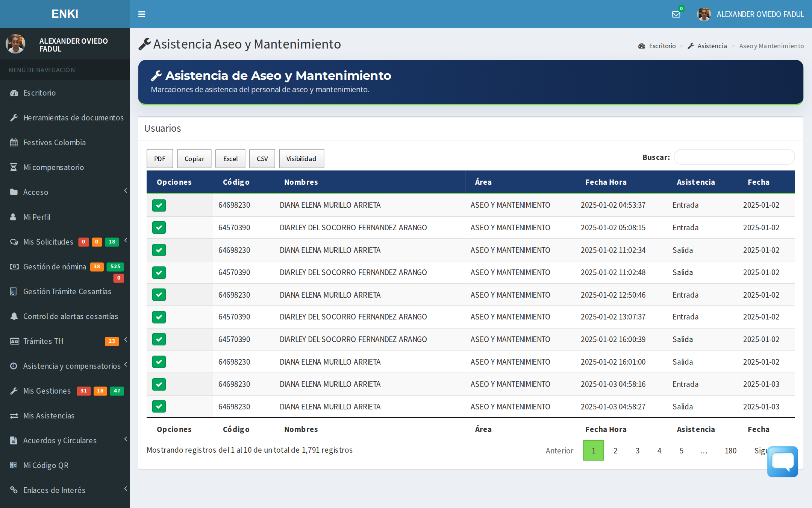Toggle green check for the 05:08:15 Entrada row
Viewport: 812px width, 508px height.
point(159,228)
